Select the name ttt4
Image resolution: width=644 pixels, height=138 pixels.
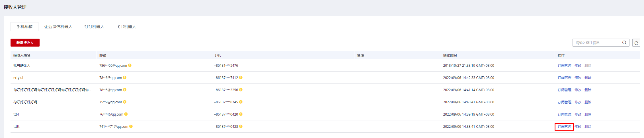coord(16,114)
